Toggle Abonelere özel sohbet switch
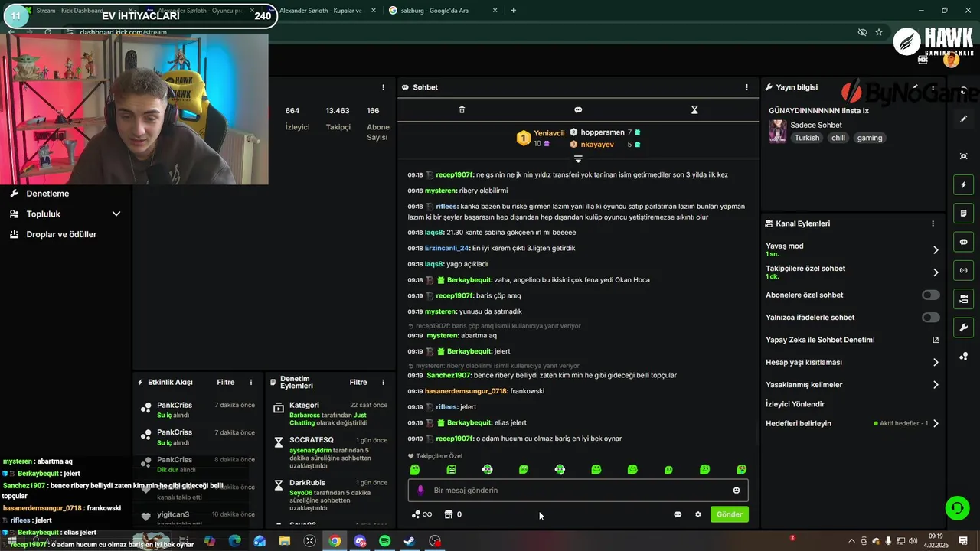 [x=930, y=295]
